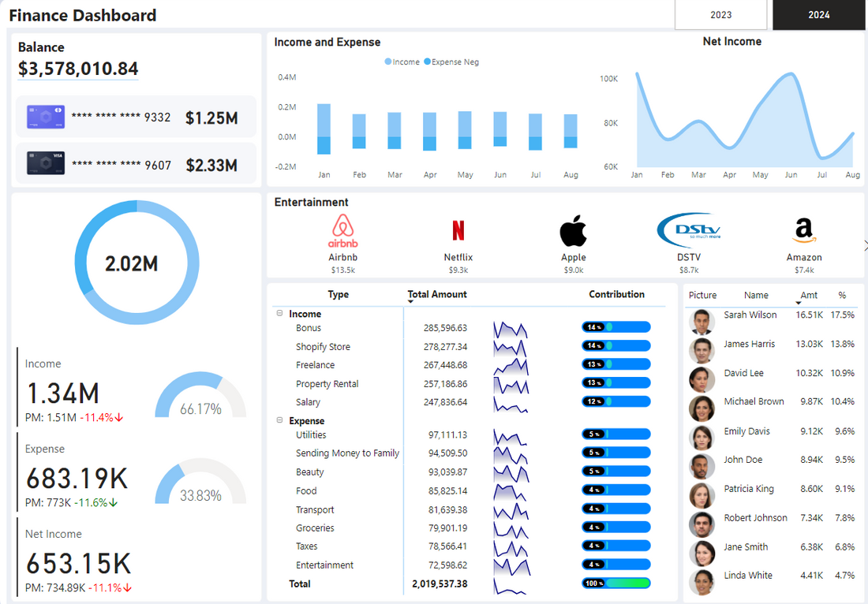Click the Total 100% contribution bar

tap(615, 583)
